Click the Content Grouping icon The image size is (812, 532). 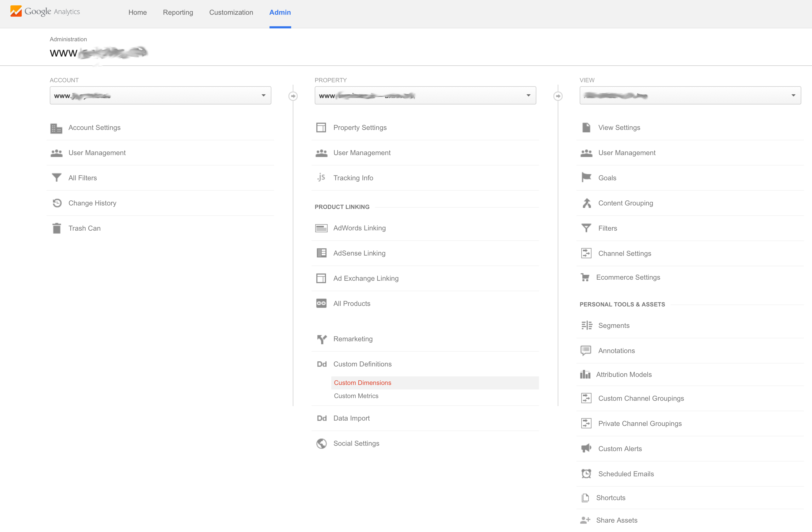point(586,203)
